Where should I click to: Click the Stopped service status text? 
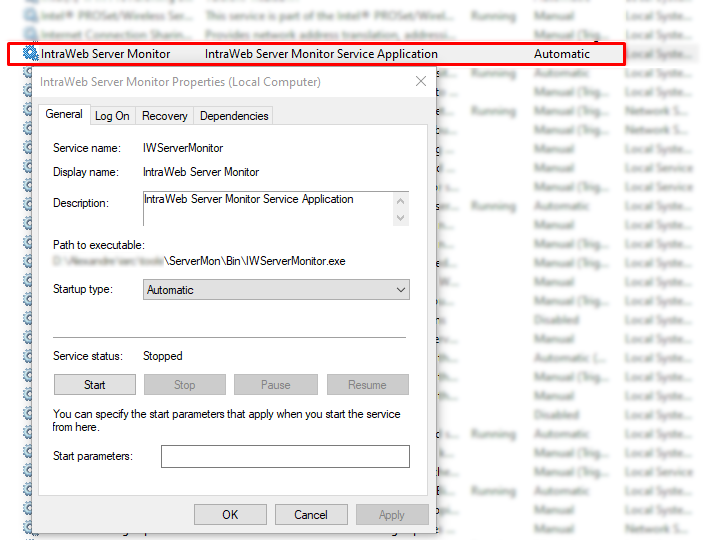click(163, 356)
